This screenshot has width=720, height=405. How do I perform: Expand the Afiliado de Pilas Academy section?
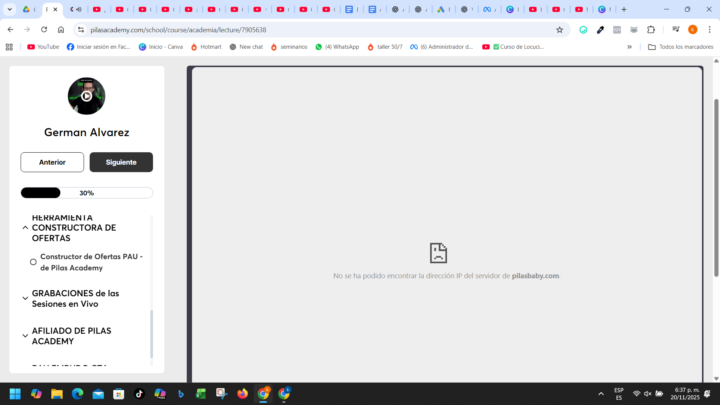click(x=25, y=335)
